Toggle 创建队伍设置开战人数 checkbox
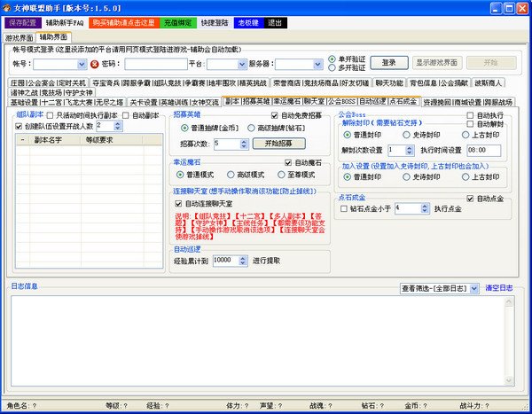 coord(19,126)
